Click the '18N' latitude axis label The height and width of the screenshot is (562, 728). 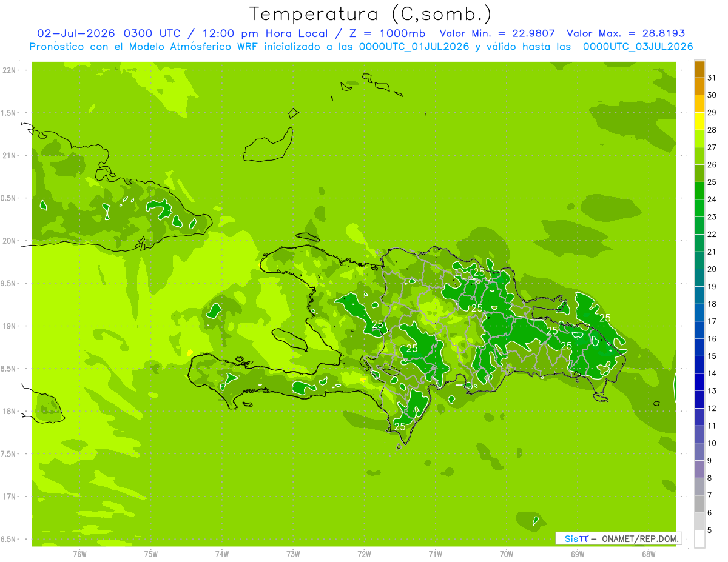coord(10,411)
